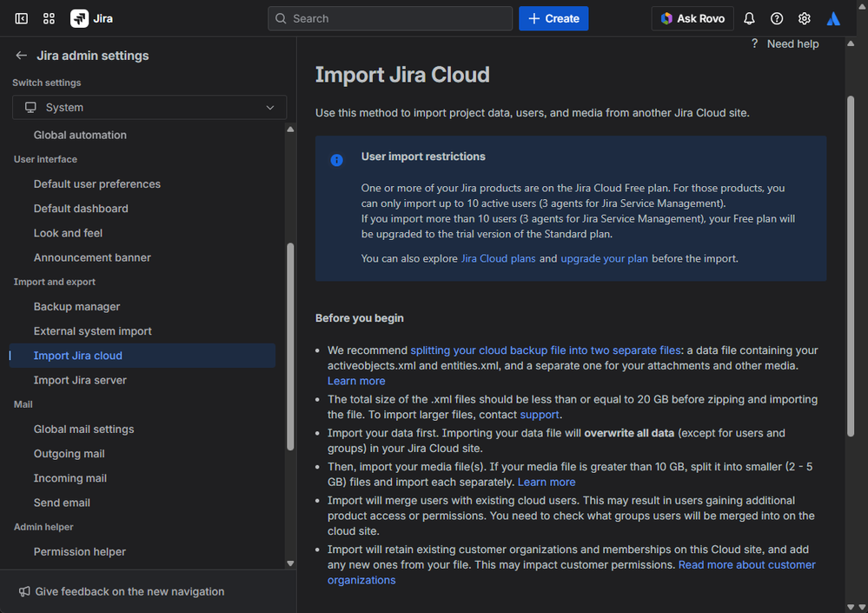Viewport: 868px width, 613px height.
Task: Click the info icon in restrictions panel
Action: (336, 160)
